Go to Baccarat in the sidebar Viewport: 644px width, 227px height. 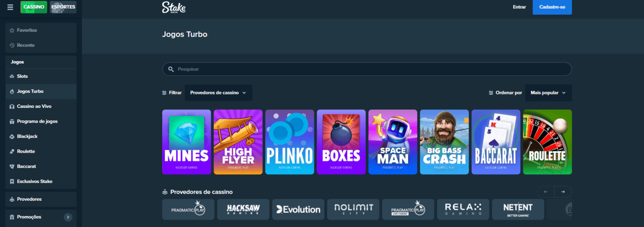pos(41,166)
